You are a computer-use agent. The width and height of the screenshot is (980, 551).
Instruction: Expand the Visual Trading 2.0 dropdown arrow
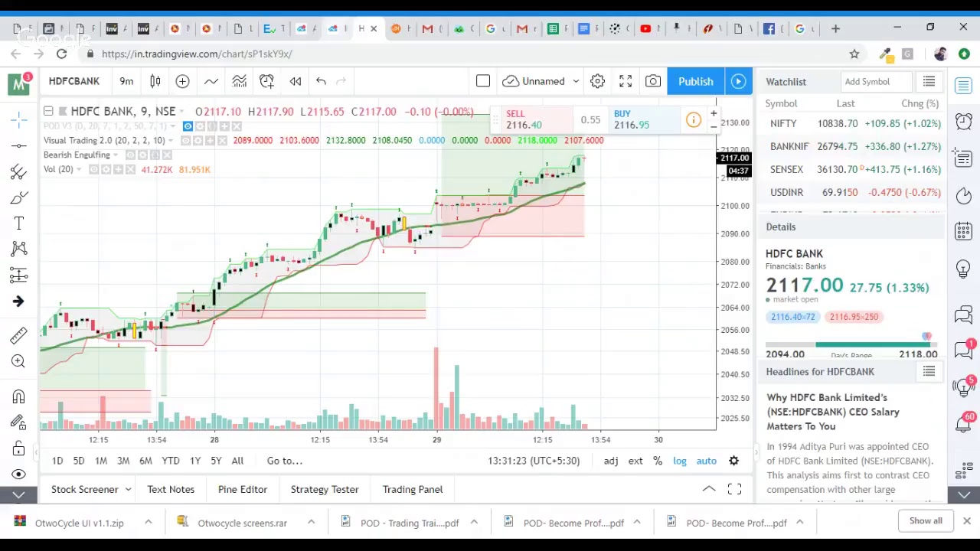(x=170, y=141)
